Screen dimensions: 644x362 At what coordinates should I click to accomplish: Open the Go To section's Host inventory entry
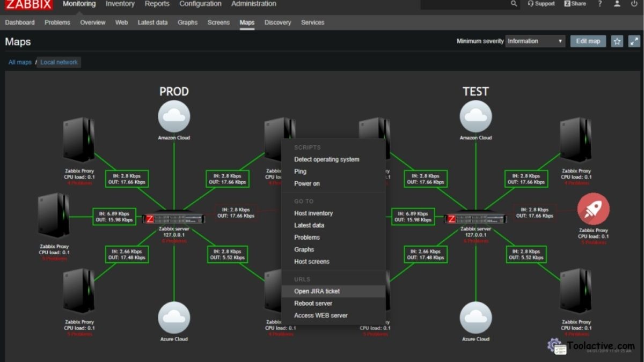click(x=313, y=213)
